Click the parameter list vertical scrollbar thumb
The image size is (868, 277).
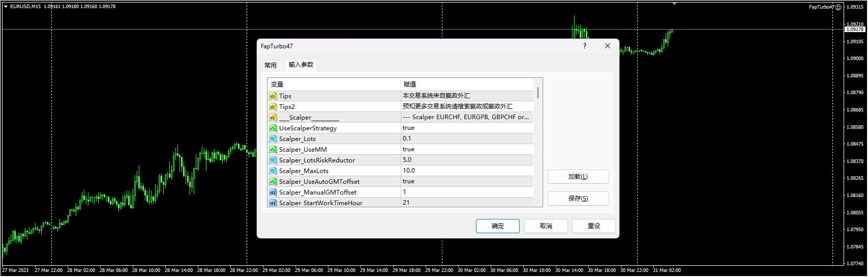coord(538,93)
